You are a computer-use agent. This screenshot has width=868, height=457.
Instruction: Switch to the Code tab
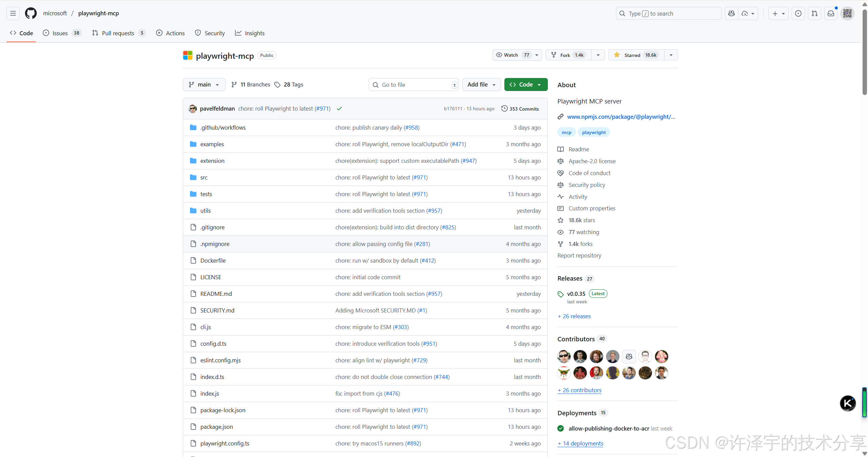[21, 33]
